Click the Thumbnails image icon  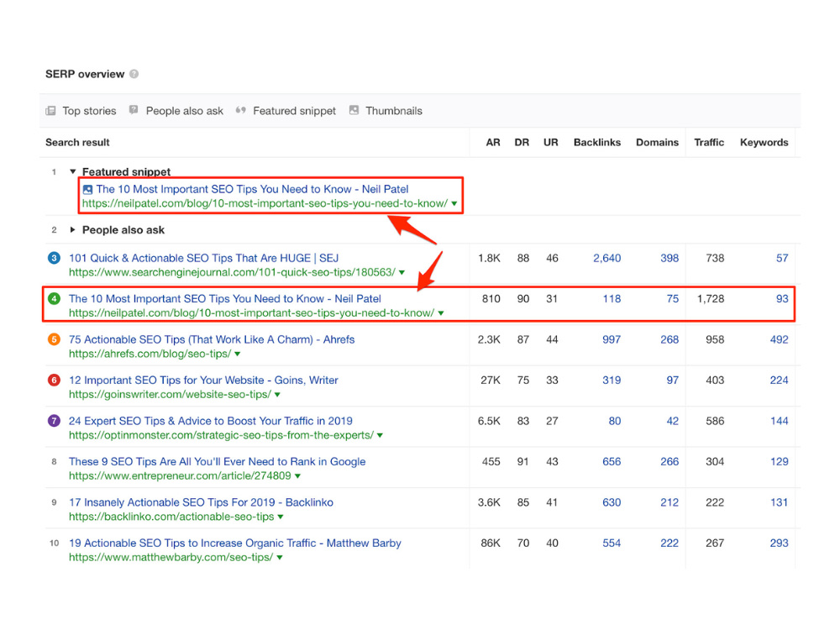point(354,110)
